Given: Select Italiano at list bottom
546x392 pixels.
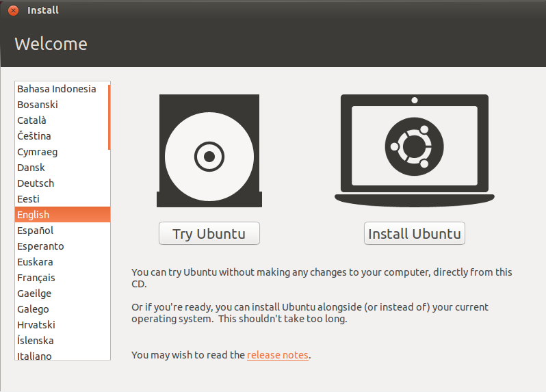Looking at the screenshot, I should 62,355.
